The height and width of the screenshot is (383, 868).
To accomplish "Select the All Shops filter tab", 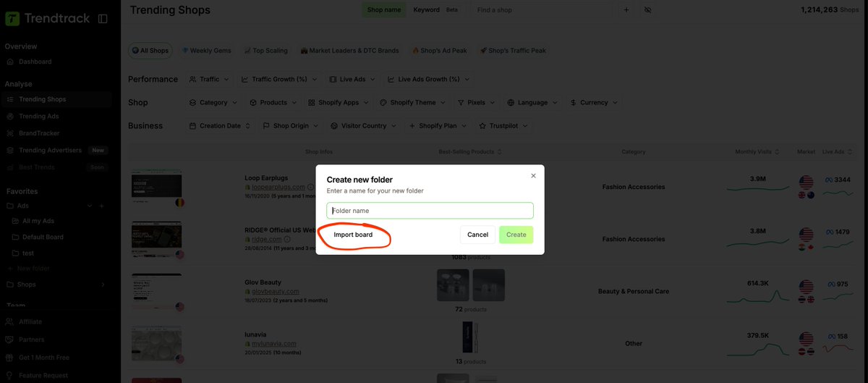I will point(150,51).
